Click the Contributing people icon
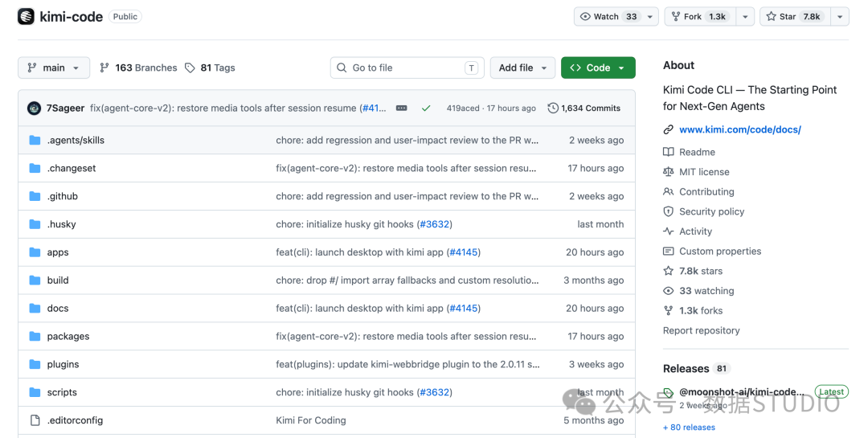Screen dimensions: 868x438 click(668, 191)
